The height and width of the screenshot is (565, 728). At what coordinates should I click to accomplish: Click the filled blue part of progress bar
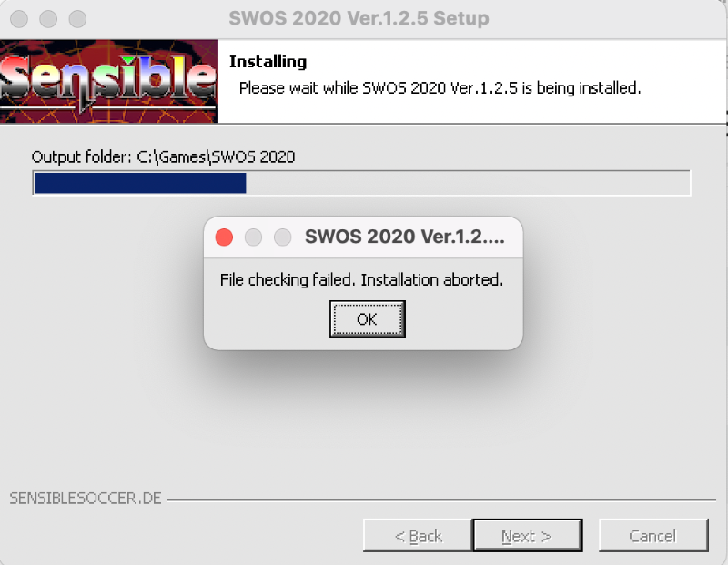140,183
